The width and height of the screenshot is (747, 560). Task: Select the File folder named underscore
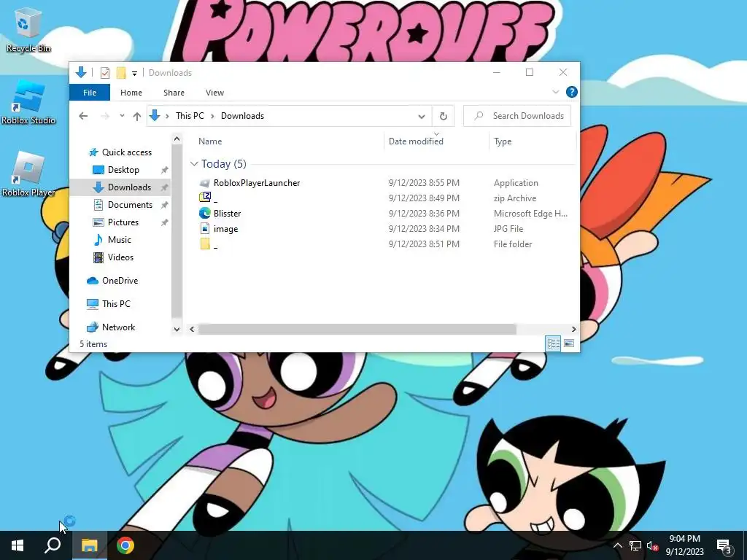[209, 244]
